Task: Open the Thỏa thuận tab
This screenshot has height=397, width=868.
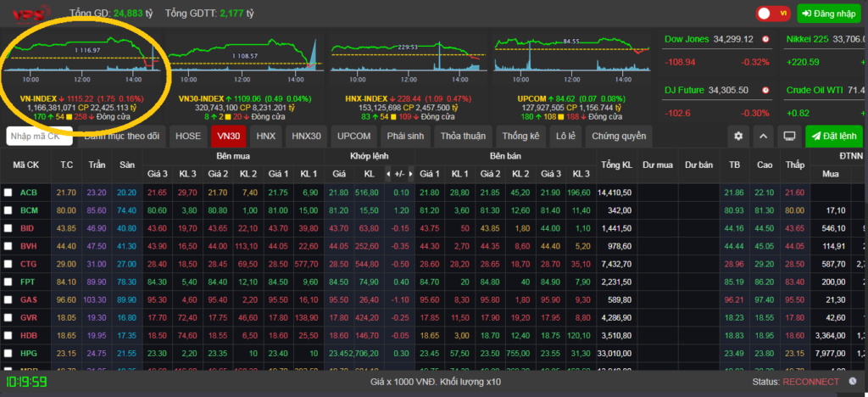Action: click(x=464, y=136)
